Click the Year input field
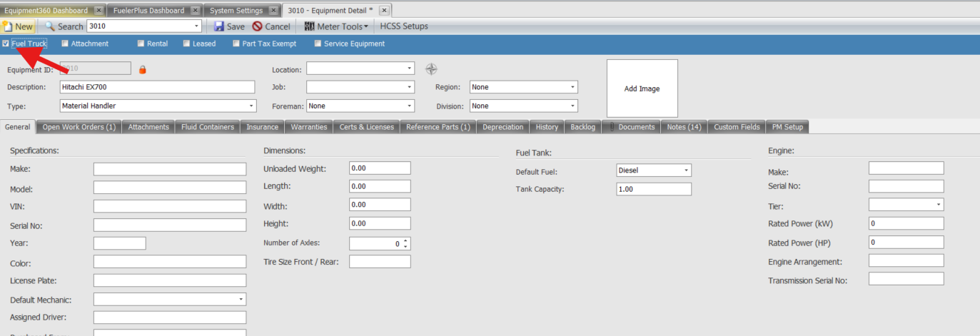This screenshot has height=336, width=980. [120, 243]
